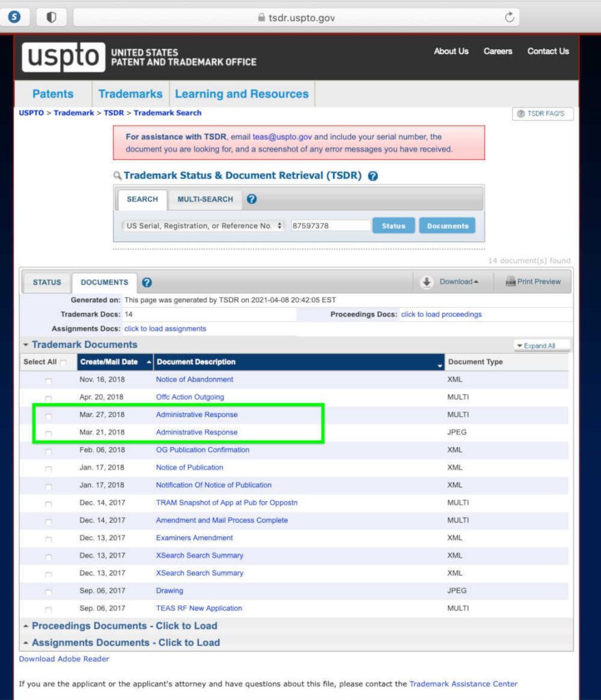
Task: Open the Offc Action Outgoing document
Action: click(x=190, y=397)
